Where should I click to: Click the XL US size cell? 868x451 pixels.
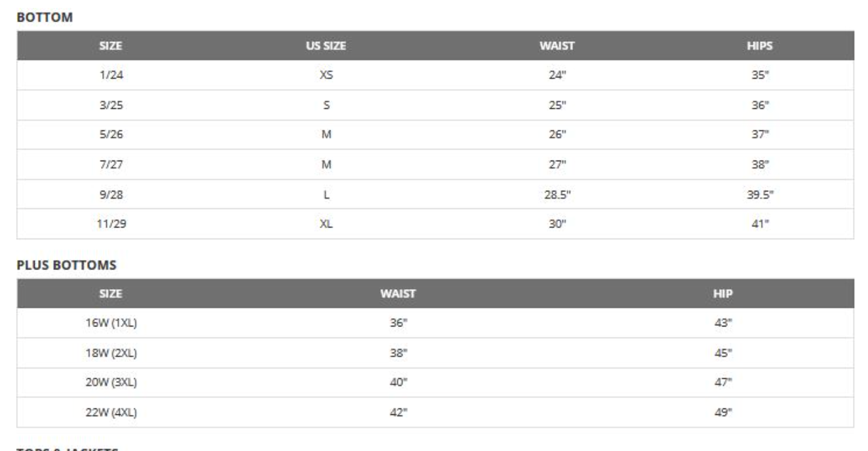tap(326, 224)
